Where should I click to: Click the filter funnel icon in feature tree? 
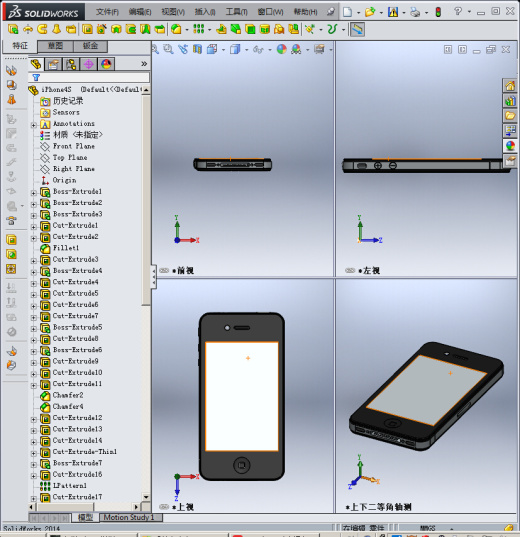click(36, 77)
